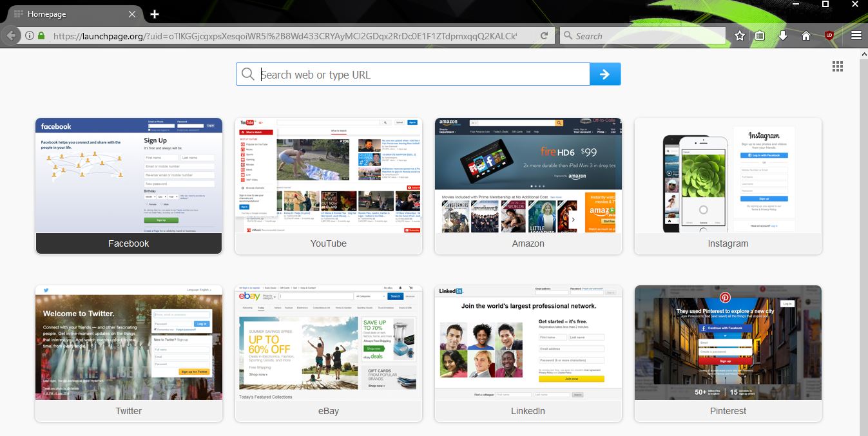Open the bookmarks list icon
868x436 pixels.
[x=760, y=36]
